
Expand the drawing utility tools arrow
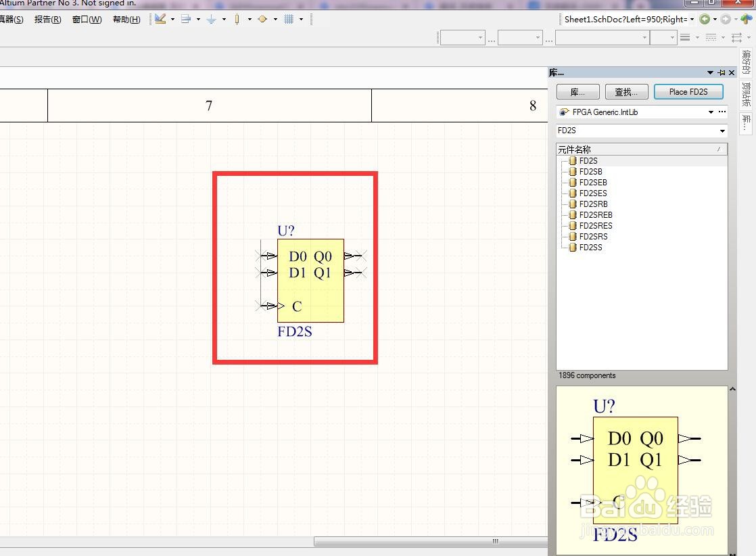coord(172,20)
